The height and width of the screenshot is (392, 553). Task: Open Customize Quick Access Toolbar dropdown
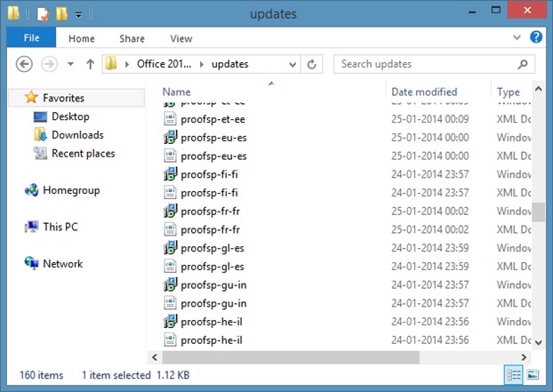click(x=78, y=15)
